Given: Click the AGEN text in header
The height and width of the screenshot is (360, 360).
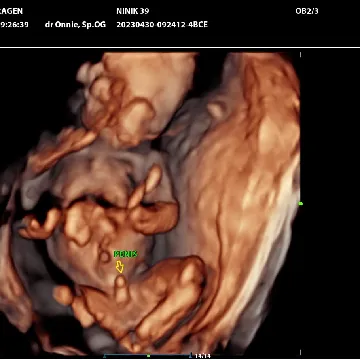Looking at the screenshot, I should (x=11, y=11).
